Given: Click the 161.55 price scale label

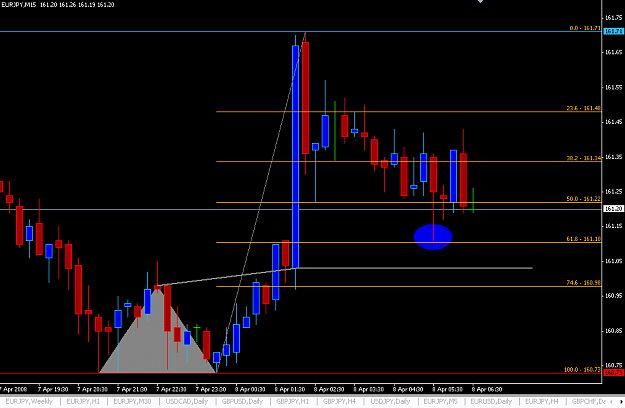Looking at the screenshot, I should pos(613,87).
